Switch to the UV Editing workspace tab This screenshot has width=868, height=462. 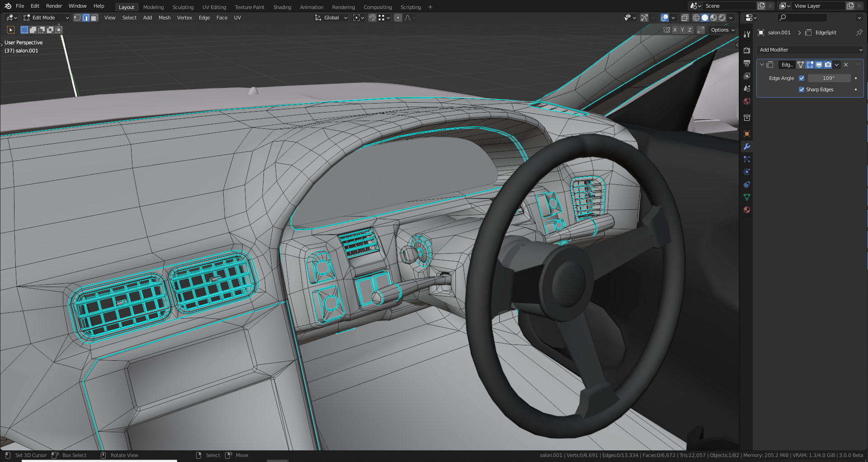click(214, 7)
